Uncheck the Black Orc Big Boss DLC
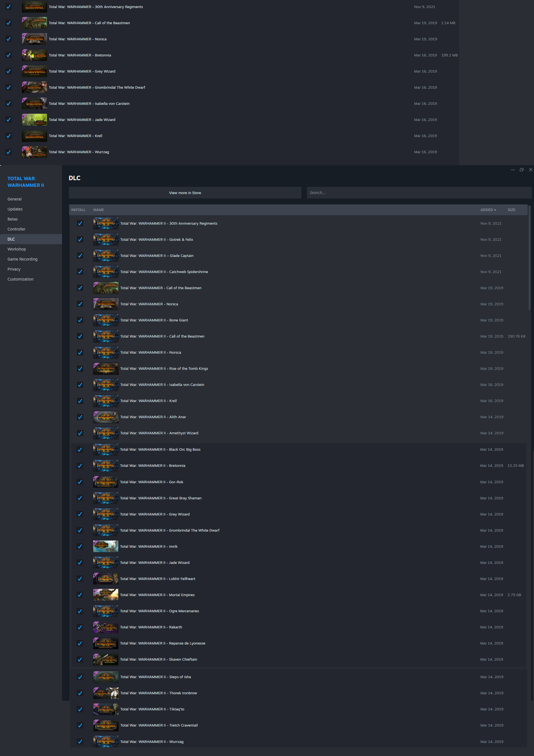This screenshot has height=756, width=534. [x=80, y=449]
